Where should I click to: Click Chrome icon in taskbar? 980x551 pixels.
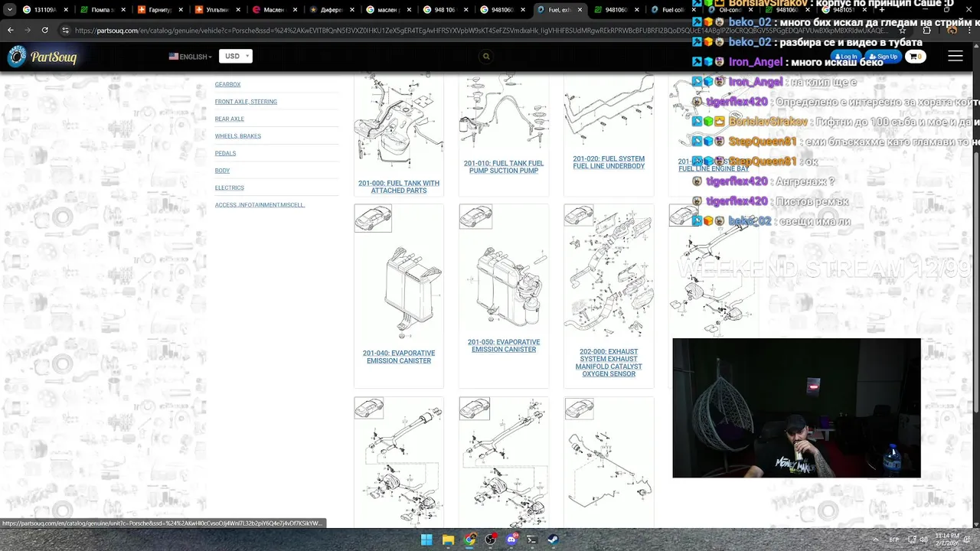coord(469,540)
